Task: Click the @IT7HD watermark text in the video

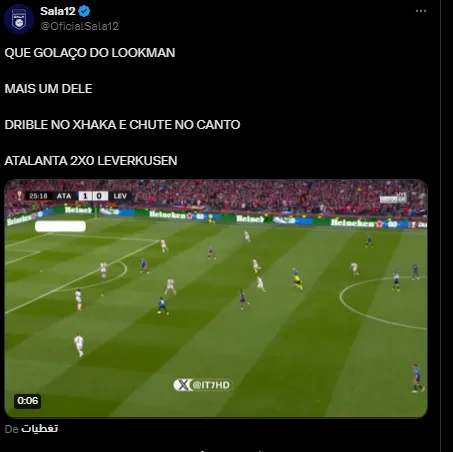Action: [x=211, y=385]
